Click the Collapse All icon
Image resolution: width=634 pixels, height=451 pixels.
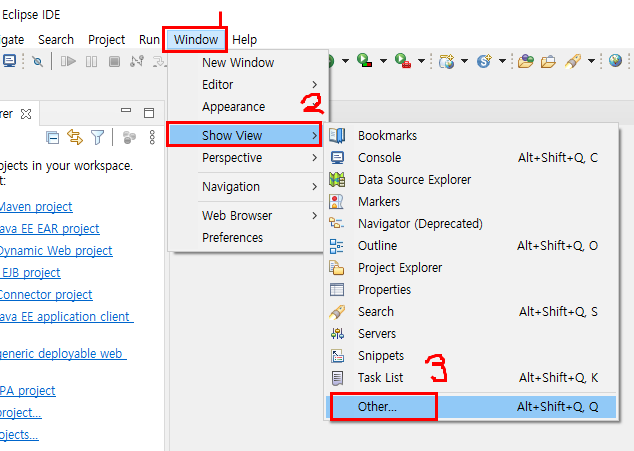click(x=53, y=138)
